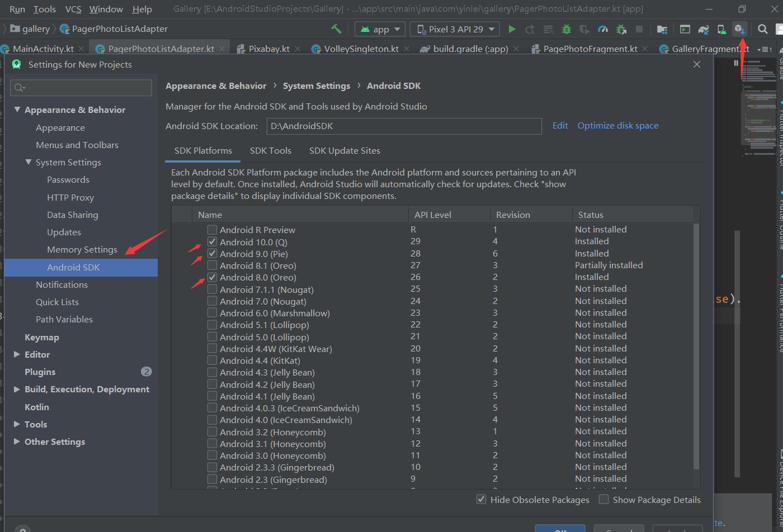Click the Android SDK Location path field

click(404, 126)
